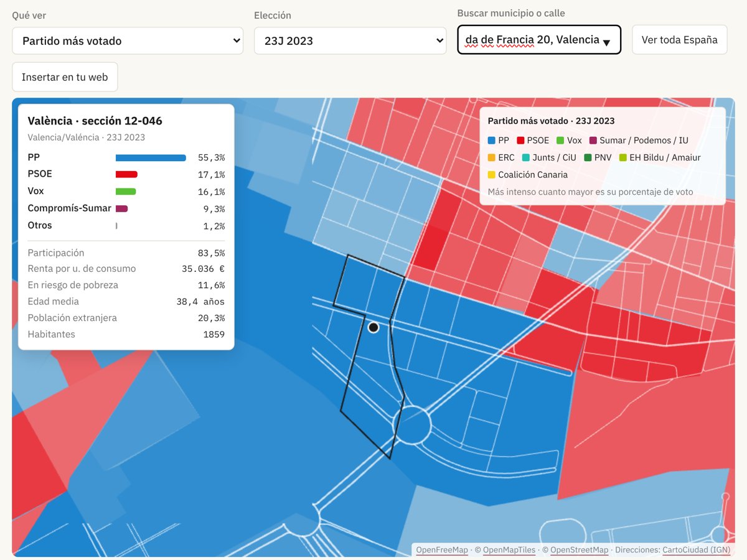Click the 'En riesgo de pobreza' label
The height and width of the screenshot is (560, 747).
pos(73,285)
